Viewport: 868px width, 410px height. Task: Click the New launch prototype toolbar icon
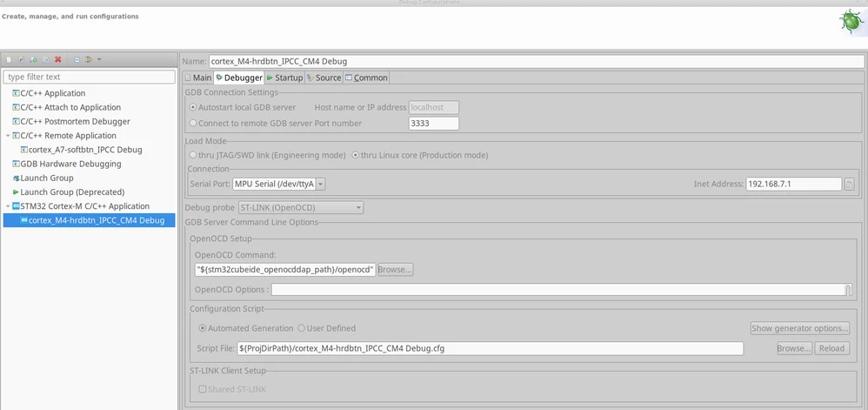click(x=21, y=59)
